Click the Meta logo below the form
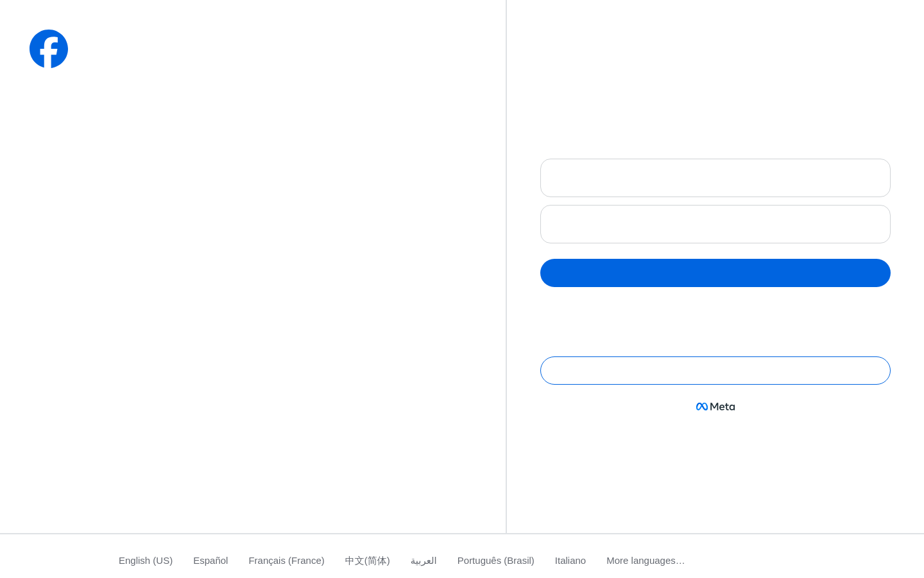 715,407
